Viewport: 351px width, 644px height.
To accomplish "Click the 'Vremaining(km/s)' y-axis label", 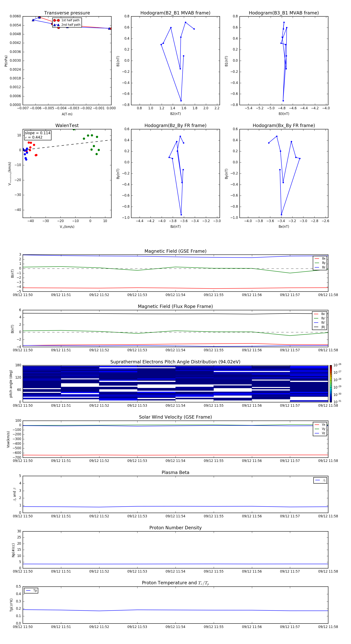I will (10, 173).
